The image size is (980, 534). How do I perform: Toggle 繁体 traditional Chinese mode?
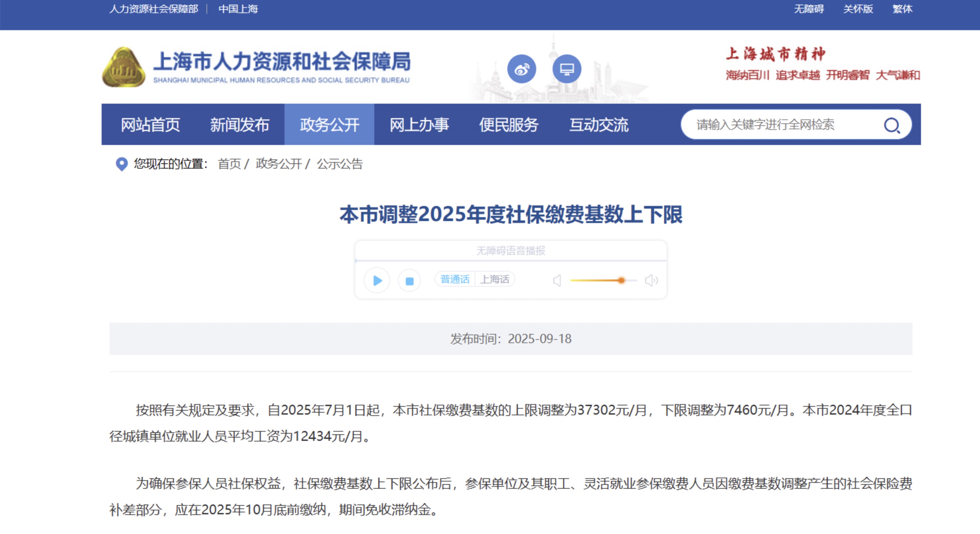pyautogui.click(x=902, y=9)
